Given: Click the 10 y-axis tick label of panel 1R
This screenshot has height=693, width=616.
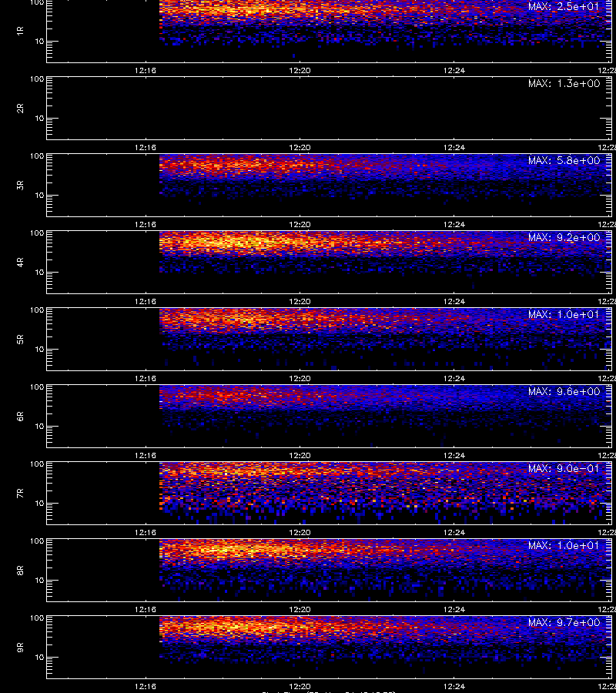Looking at the screenshot, I should click(x=39, y=41).
